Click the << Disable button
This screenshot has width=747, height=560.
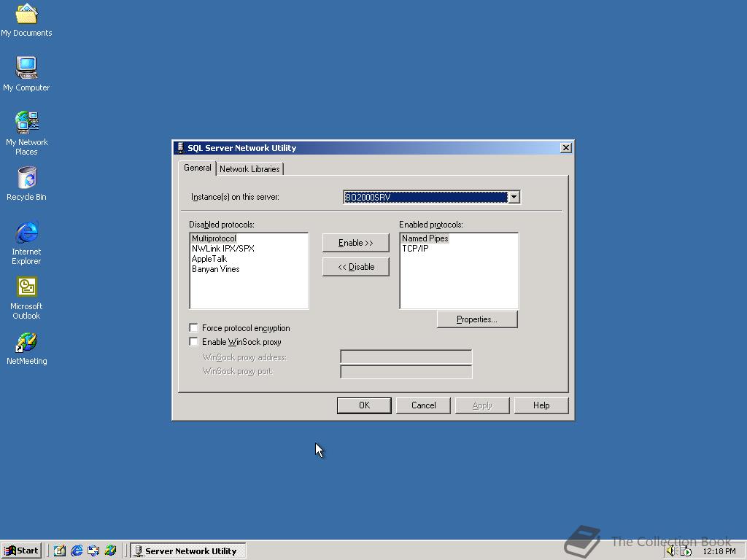(x=355, y=267)
